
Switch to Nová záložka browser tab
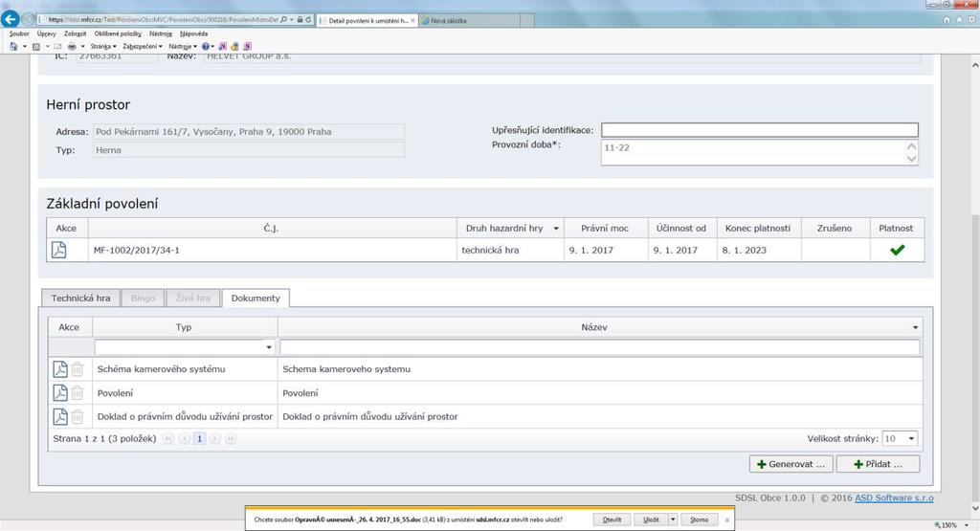(x=469, y=21)
